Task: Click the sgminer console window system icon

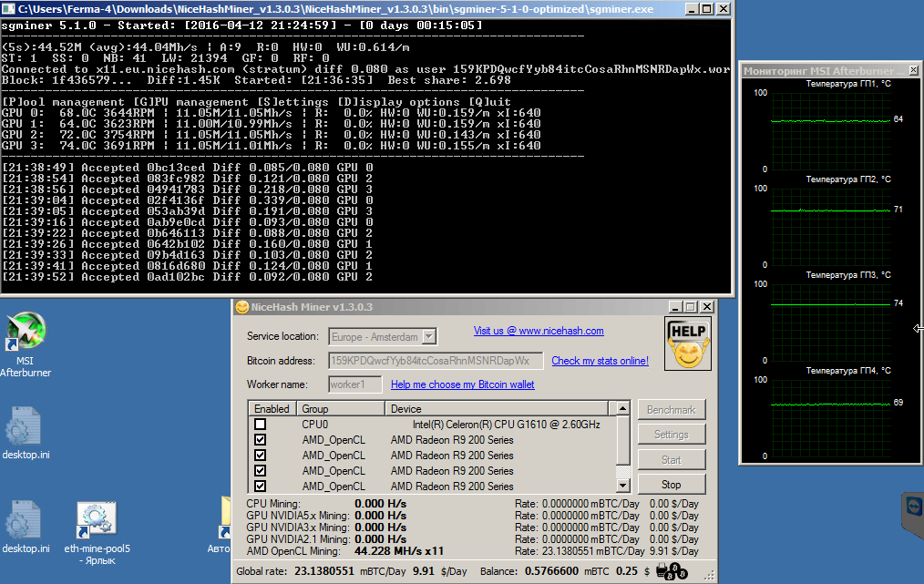Action: pos(9,9)
